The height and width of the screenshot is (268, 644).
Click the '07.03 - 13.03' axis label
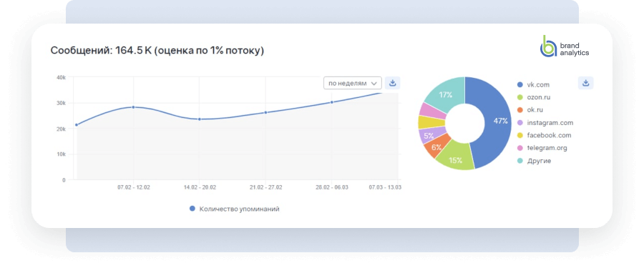click(385, 187)
